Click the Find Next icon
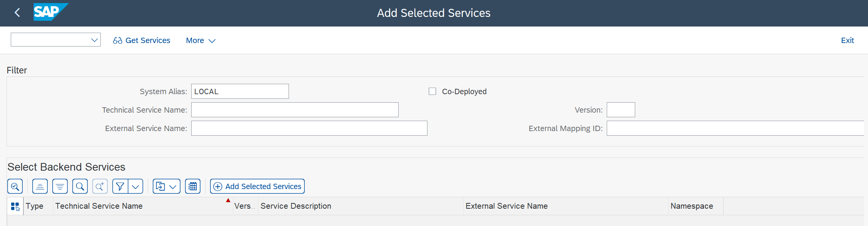This screenshot has width=868, height=226. (100, 186)
